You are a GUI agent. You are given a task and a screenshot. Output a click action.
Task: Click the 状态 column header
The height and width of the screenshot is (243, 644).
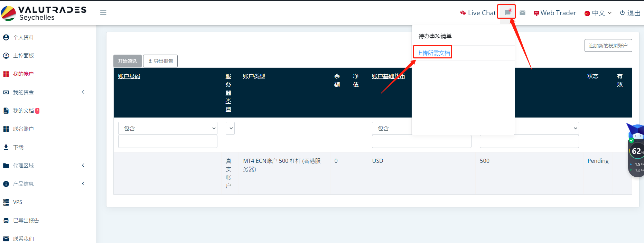(593, 76)
